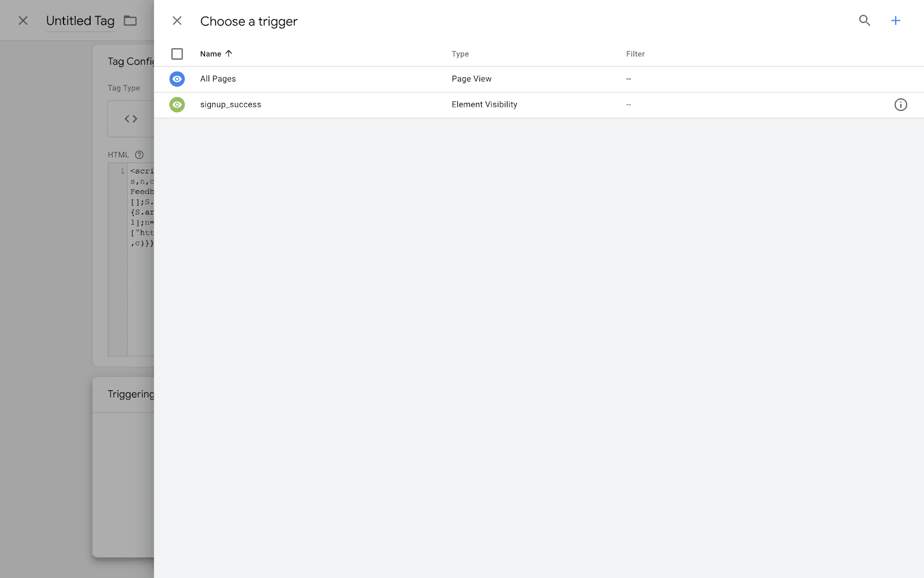Click the Untitled Tag name field

(x=80, y=21)
